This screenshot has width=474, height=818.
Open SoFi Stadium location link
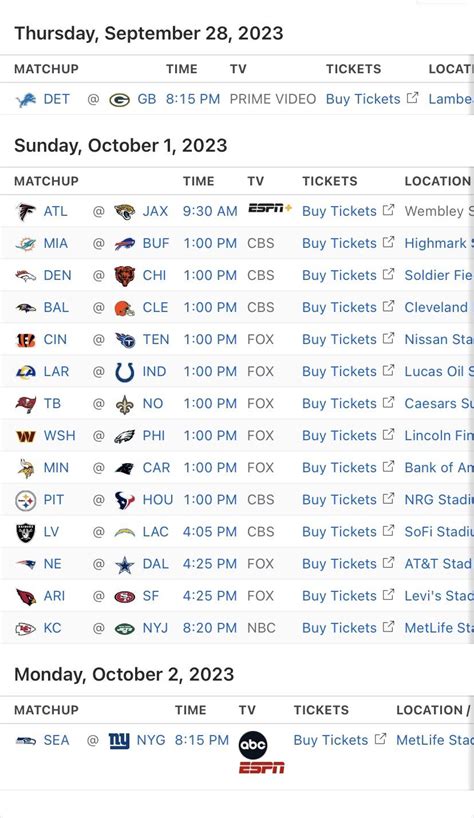(x=439, y=532)
